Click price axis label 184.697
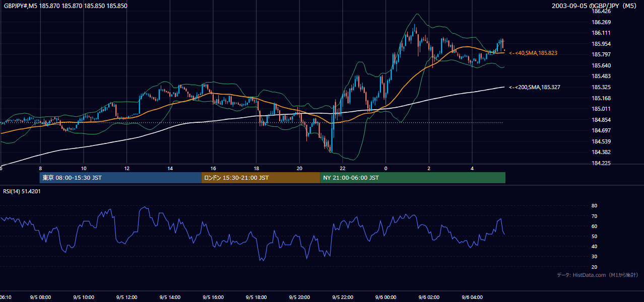644x302 pixels. (x=601, y=130)
